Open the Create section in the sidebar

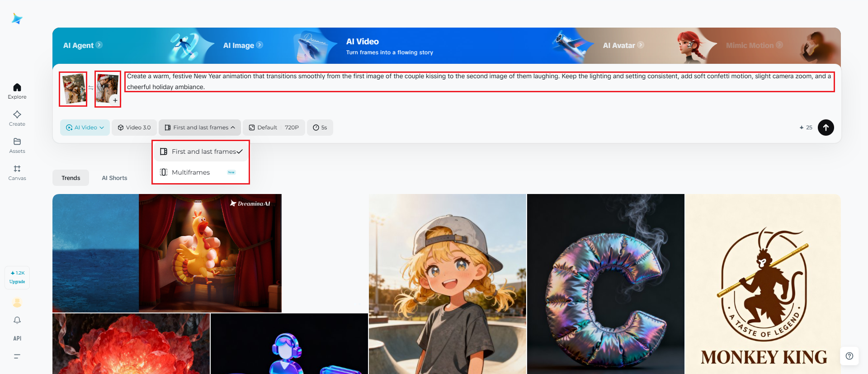(x=17, y=118)
